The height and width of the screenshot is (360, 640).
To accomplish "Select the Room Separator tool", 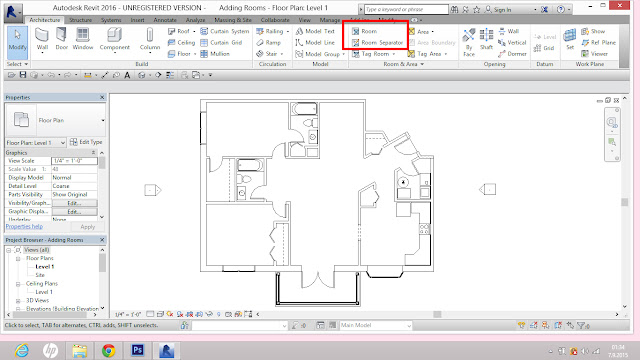I will (x=378, y=42).
